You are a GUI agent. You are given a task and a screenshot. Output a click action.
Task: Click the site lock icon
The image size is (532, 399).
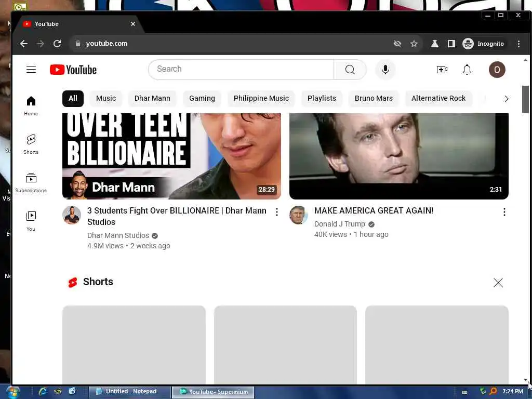pyautogui.click(x=78, y=44)
